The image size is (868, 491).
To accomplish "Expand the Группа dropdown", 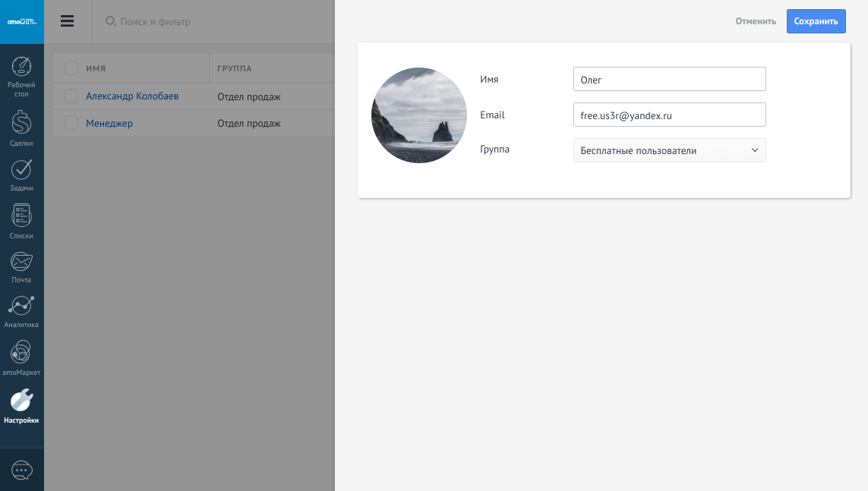I will (669, 150).
